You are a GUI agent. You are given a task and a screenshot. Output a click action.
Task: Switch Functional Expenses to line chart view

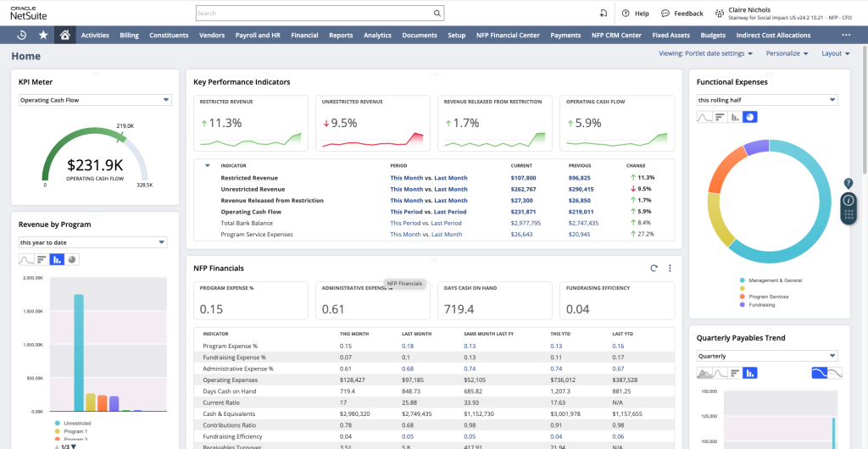click(704, 117)
